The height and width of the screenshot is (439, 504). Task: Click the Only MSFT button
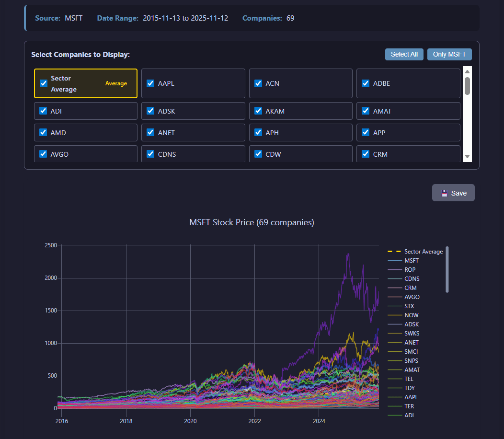tap(449, 54)
